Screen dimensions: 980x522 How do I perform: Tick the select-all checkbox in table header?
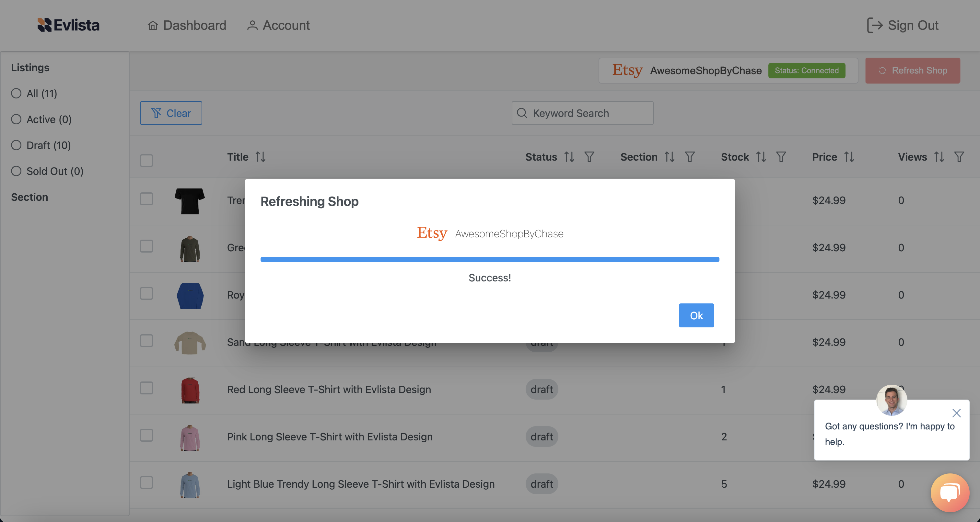pos(146,160)
